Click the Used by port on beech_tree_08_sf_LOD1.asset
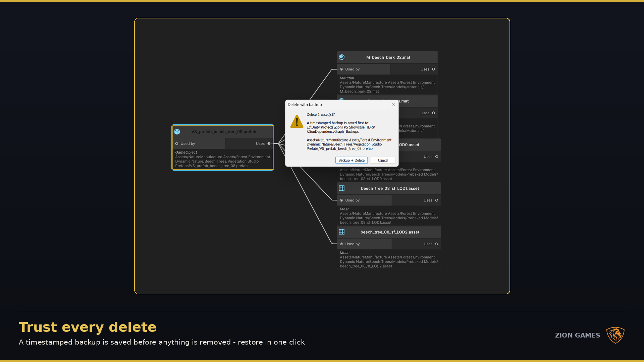This screenshot has width=644, height=362. coord(341,200)
